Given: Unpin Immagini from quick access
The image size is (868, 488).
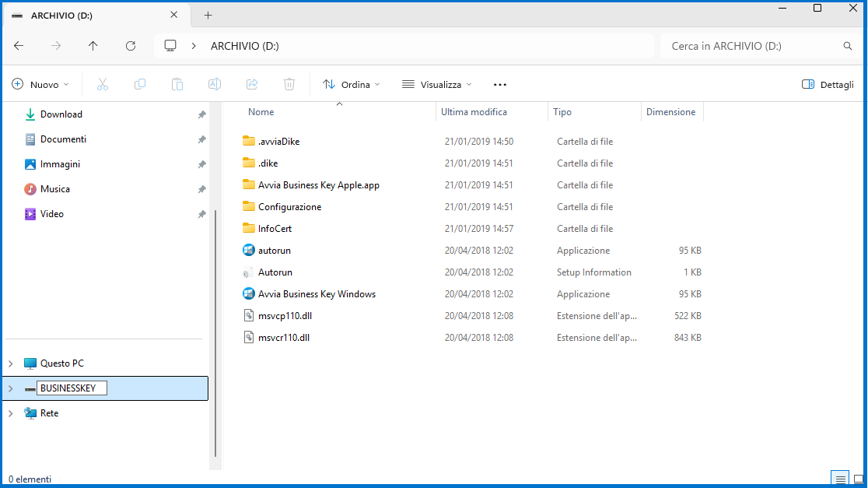Looking at the screenshot, I should click(x=202, y=164).
